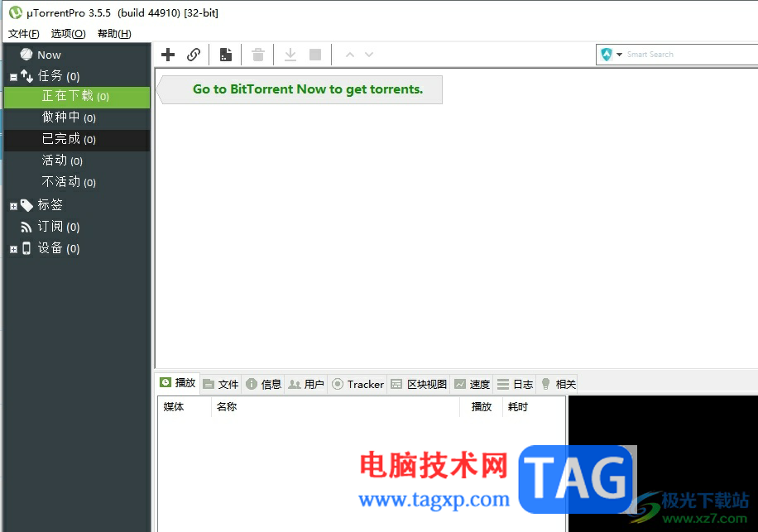Expand the 标签 tree node

tap(13, 206)
